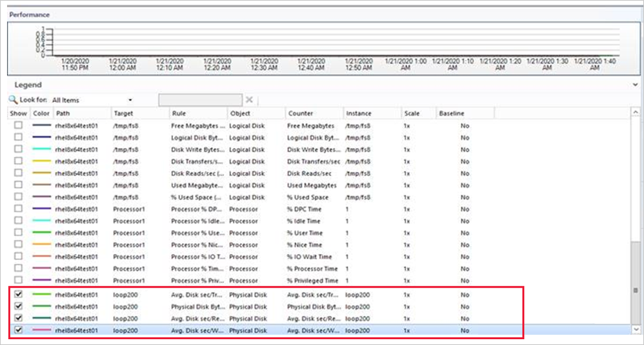Click the legend list vertical scrollbar thumb

click(x=636, y=291)
